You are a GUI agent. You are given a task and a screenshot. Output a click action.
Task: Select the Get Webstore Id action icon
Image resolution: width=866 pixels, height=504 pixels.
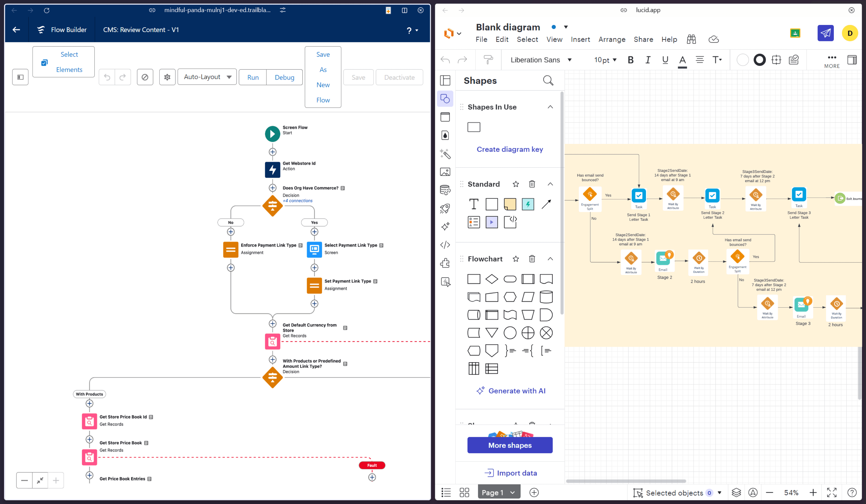coord(273,170)
